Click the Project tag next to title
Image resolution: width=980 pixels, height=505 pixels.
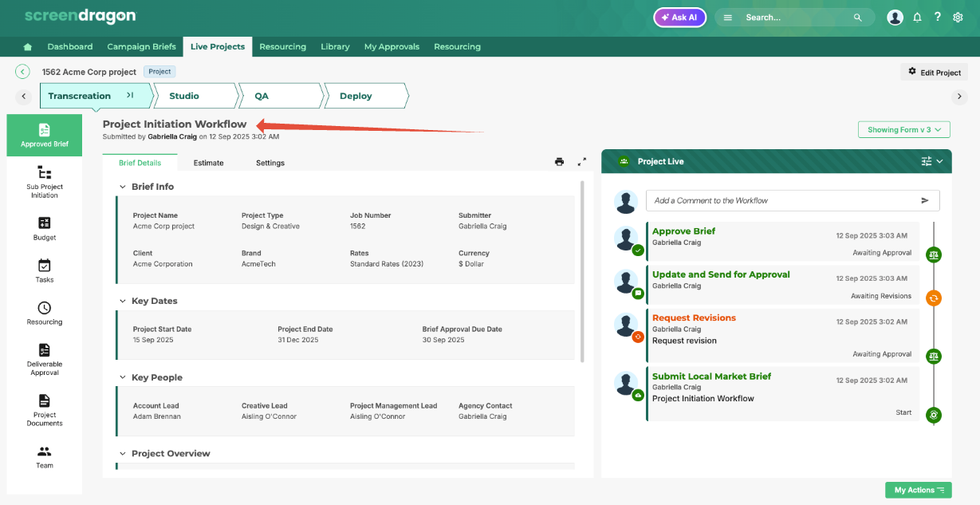tap(159, 71)
